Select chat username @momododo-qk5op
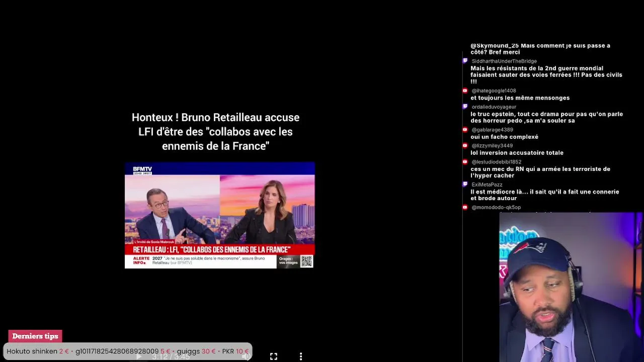 click(x=496, y=208)
